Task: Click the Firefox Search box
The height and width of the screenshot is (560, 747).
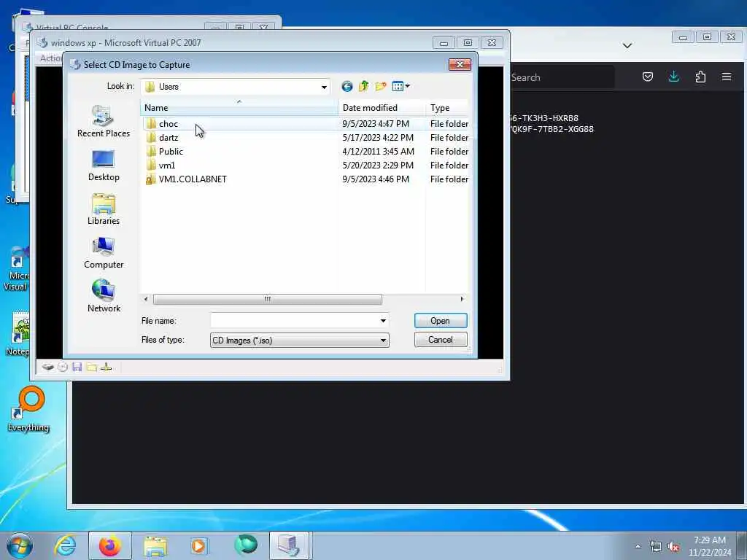Action: point(561,77)
